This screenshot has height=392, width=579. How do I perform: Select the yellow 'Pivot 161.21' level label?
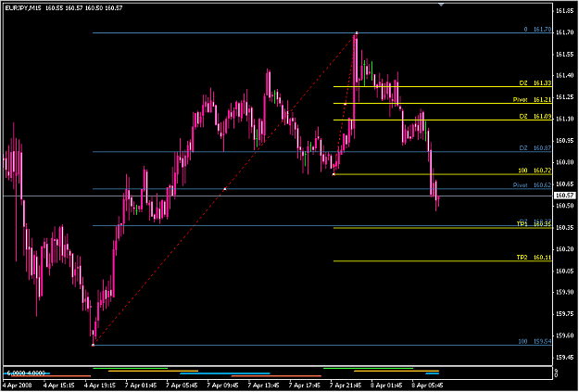coord(533,100)
